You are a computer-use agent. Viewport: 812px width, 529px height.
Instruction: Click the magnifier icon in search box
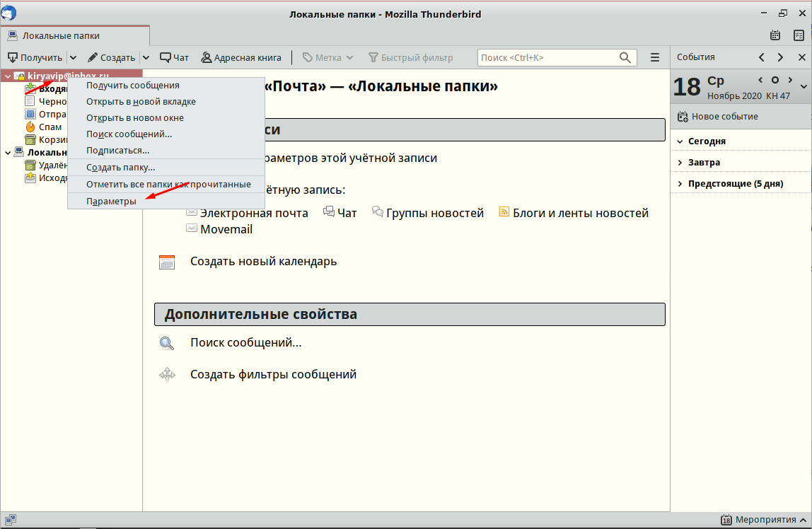click(x=625, y=57)
